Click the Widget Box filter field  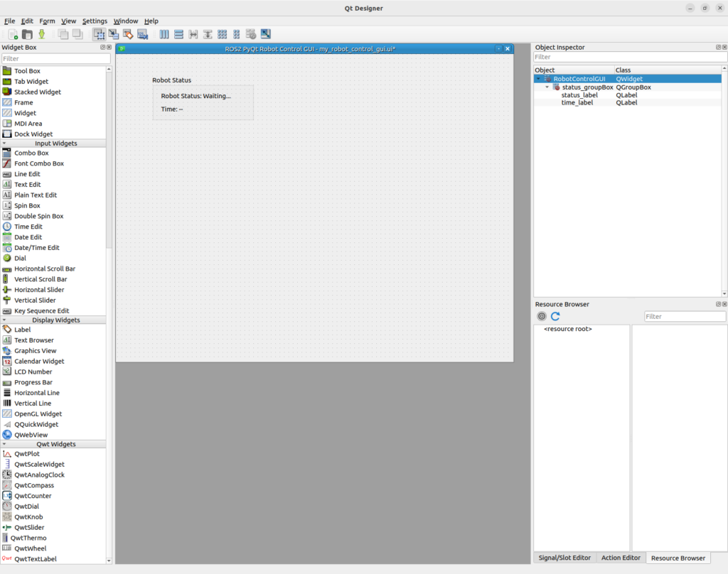point(55,58)
